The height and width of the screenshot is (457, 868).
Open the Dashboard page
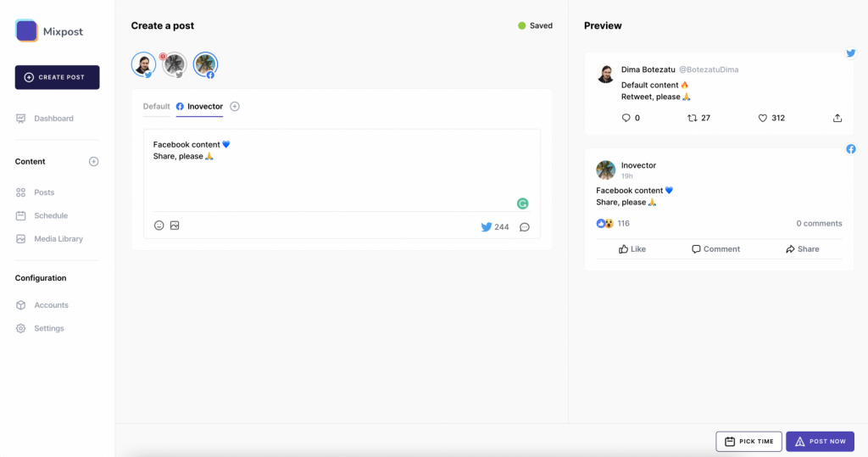pyautogui.click(x=53, y=119)
